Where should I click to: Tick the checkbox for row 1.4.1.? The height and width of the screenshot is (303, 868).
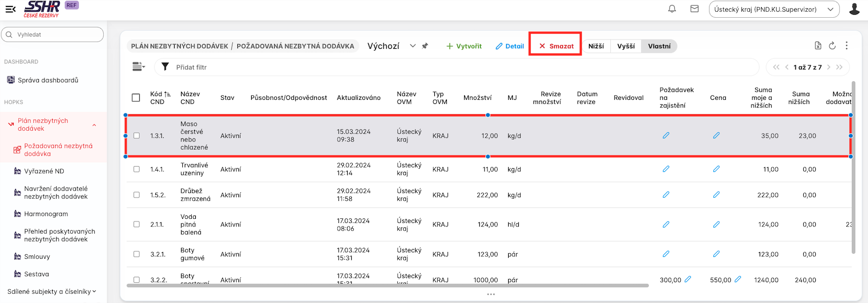pos(137,169)
